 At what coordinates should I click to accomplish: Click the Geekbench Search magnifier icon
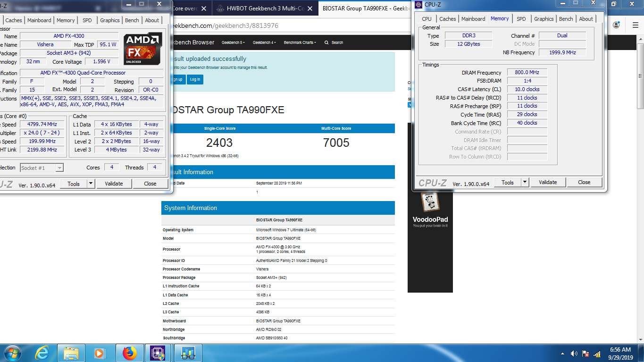pyautogui.click(x=326, y=42)
